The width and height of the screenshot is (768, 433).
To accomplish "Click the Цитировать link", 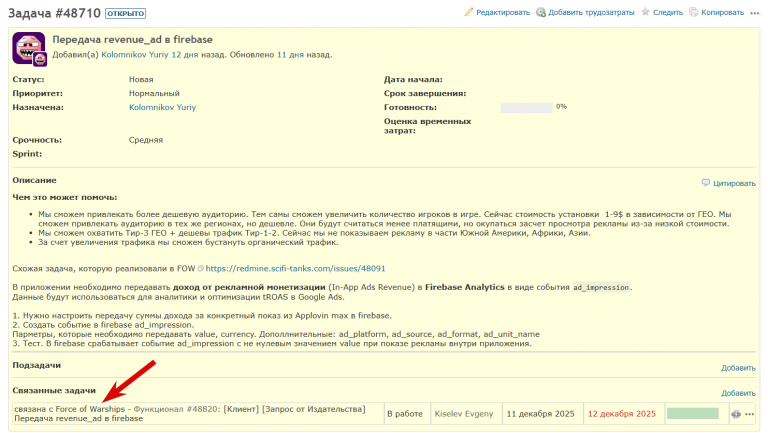I will [734, 183].
